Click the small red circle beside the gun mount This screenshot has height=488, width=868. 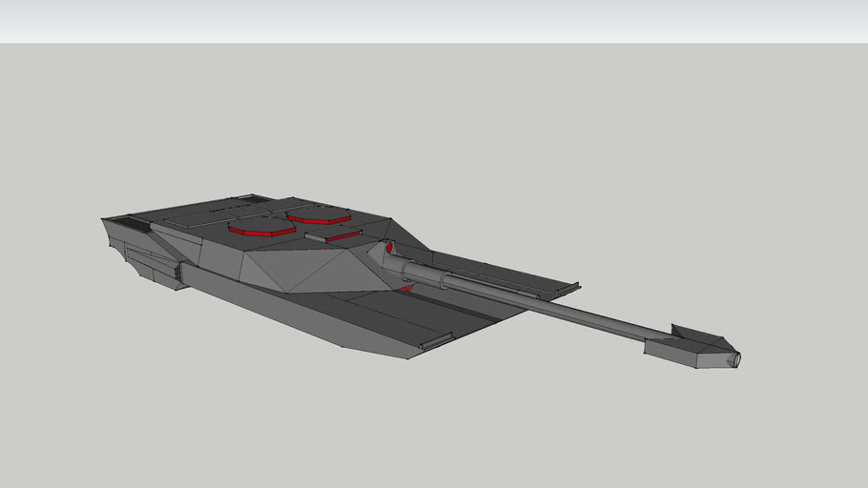pyautogui.click(x=389, y=249)
